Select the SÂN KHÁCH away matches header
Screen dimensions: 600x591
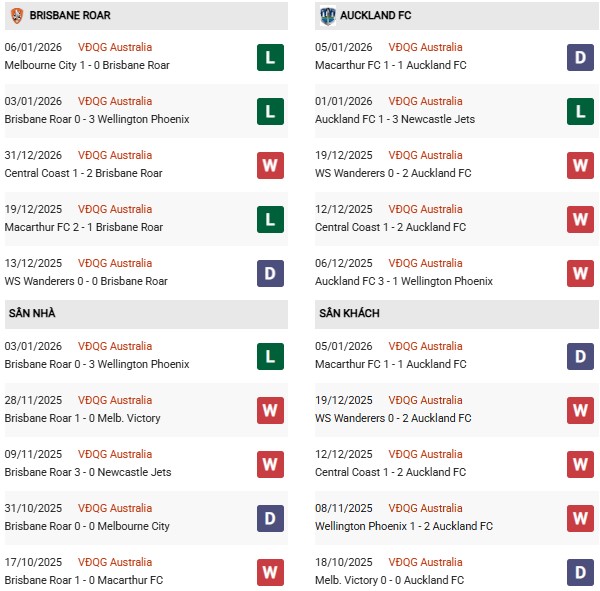coord(350,313)
